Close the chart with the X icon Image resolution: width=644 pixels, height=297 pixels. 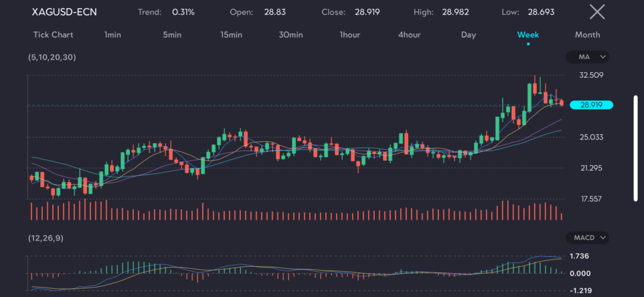click(597, 12)
